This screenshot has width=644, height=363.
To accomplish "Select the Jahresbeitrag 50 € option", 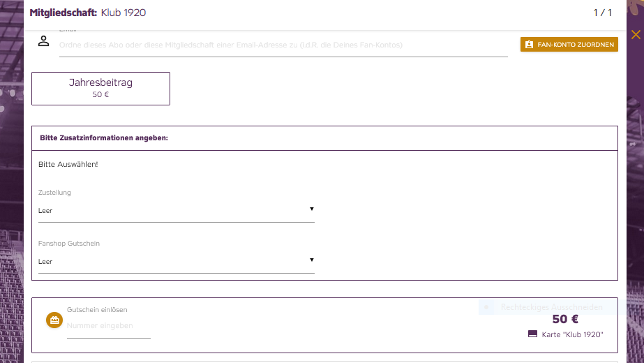I will [100, 89].
